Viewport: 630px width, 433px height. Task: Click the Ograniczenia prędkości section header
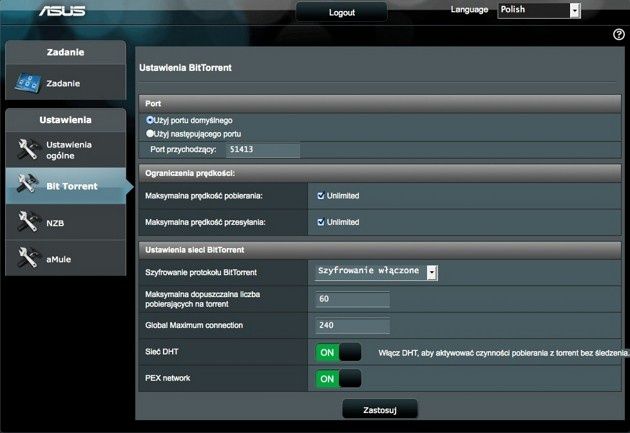pyautogui.click(x=380, y=173)
